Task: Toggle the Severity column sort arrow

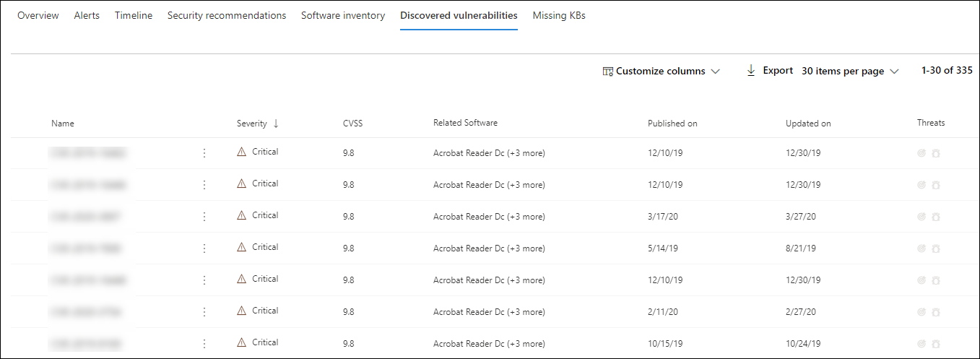Action: coord(276,124)
